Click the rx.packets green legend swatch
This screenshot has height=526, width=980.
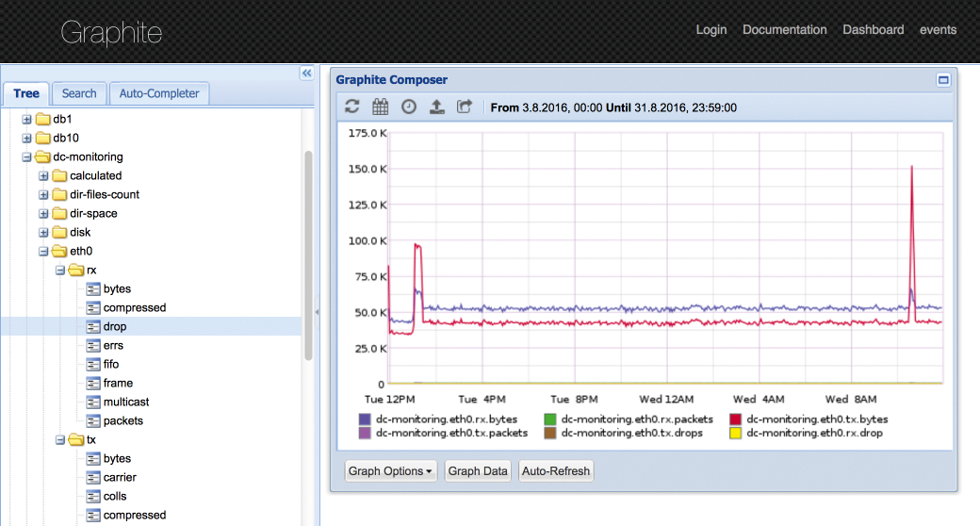click(550, 419)
